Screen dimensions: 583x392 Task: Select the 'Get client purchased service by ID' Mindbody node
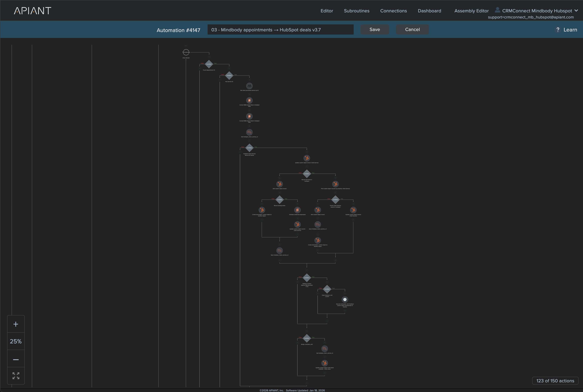(249, 86)
